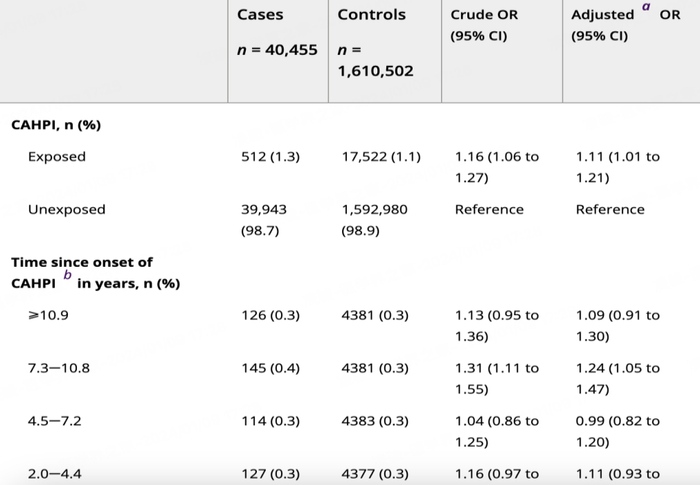Open footnote b next to CAHPI
Screen dimensions: 700x485
68,272
